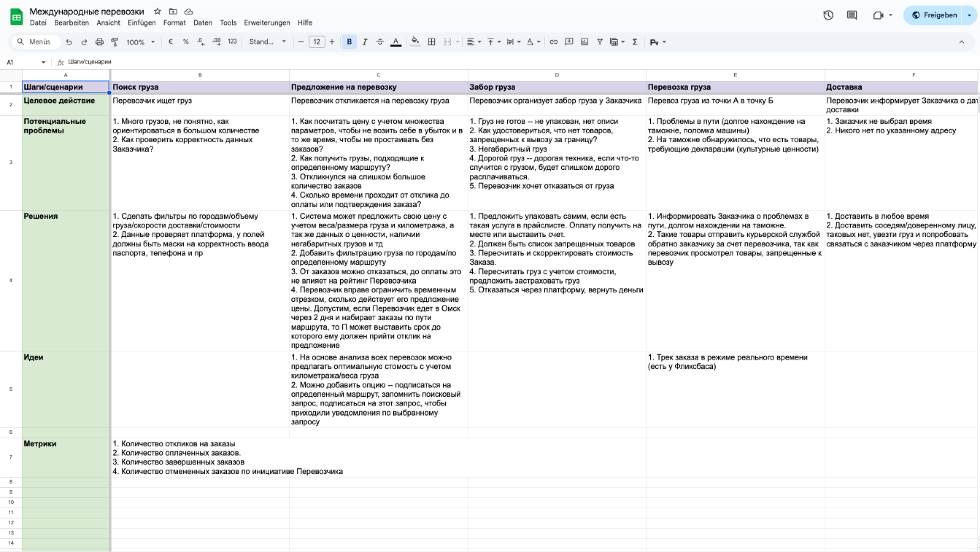Toggle bold formatting
Viewport: 980px width, 552px height.
[349, 42]
